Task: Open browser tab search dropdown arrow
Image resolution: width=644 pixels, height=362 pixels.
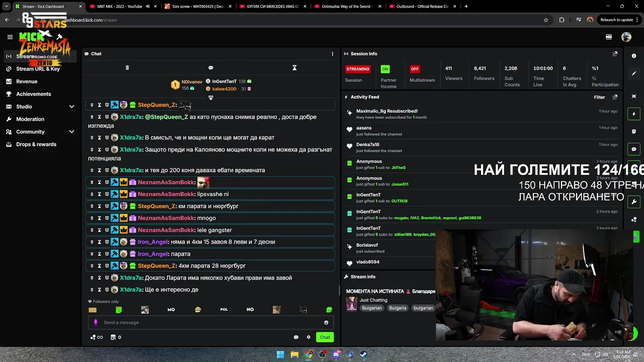Action: pos(6,7)
